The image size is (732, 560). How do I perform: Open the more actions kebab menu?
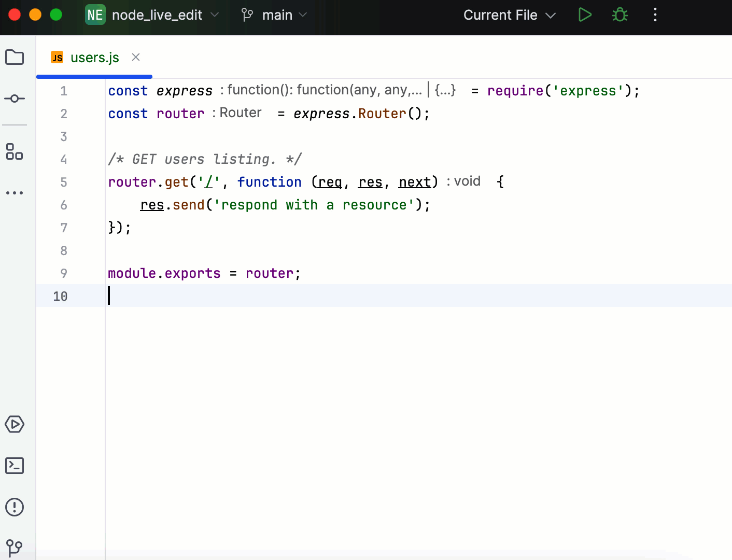[x=655, y=15]
